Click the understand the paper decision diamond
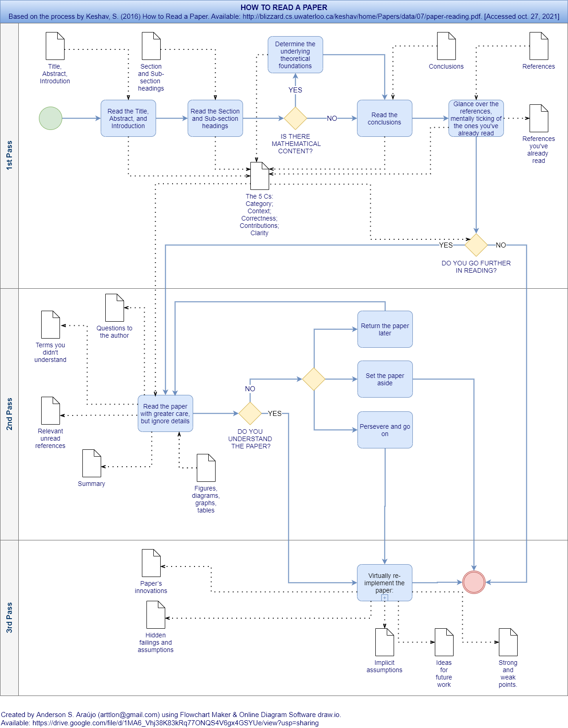Screen dimensions: 568x728 click(250, 414)
